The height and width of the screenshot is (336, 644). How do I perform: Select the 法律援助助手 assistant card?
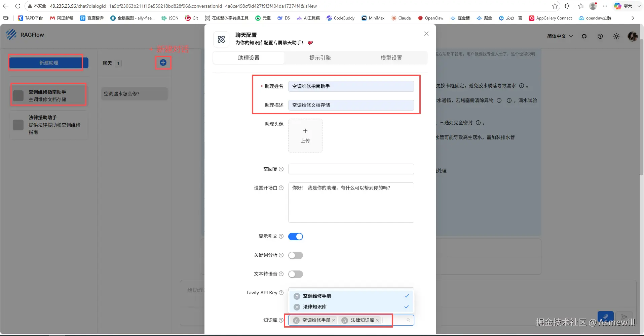pyautogui.click(x=49, y=125)
